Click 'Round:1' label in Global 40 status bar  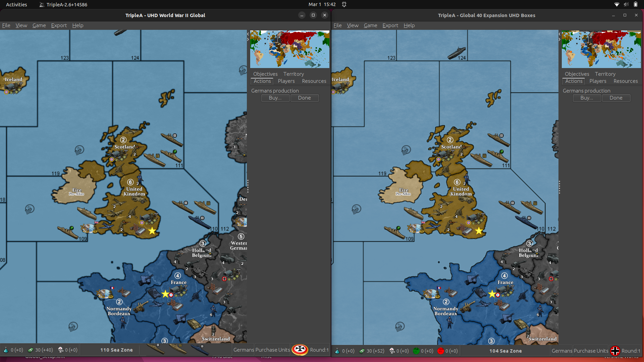(631, 351)
